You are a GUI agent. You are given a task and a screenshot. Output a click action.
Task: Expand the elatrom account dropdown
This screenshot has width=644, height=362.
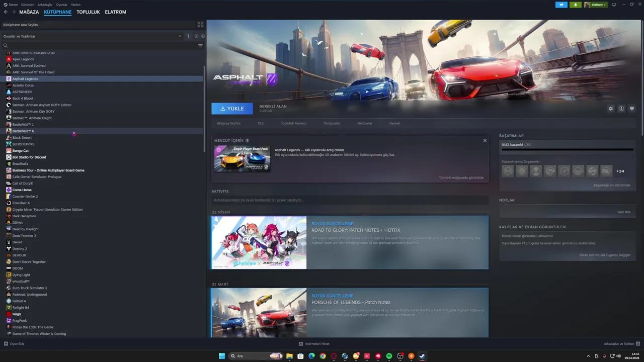pos(596,5)
